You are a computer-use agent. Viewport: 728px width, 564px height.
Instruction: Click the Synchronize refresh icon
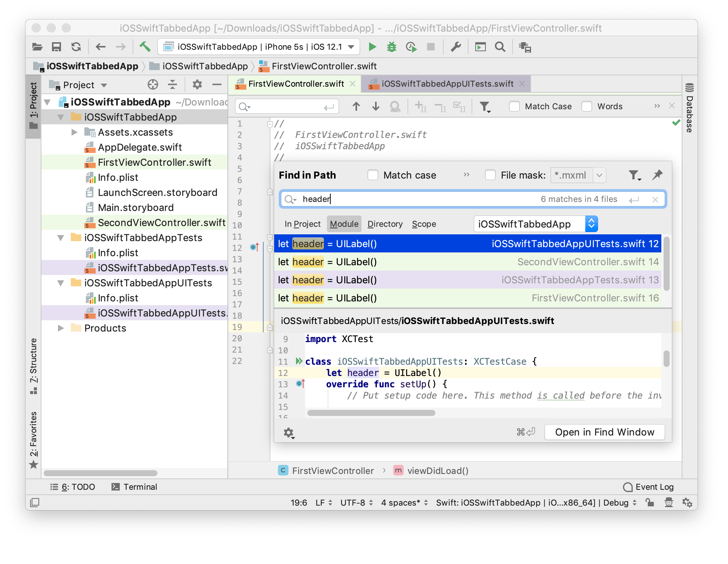(76, 47)
